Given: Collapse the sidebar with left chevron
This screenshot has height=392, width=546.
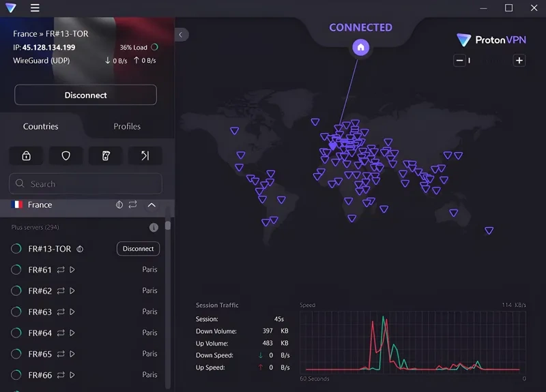Looking at the screenshot, I should (x=181, y=35).
